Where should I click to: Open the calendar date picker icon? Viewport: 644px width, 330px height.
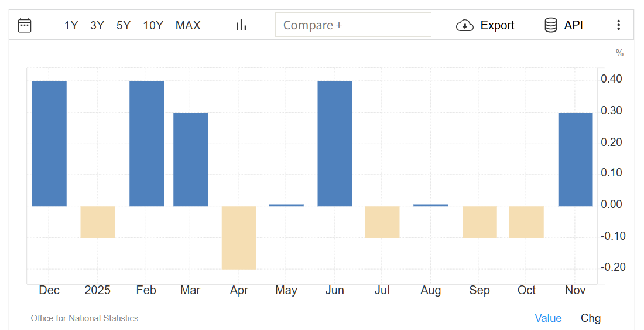[x=25, y=25]
